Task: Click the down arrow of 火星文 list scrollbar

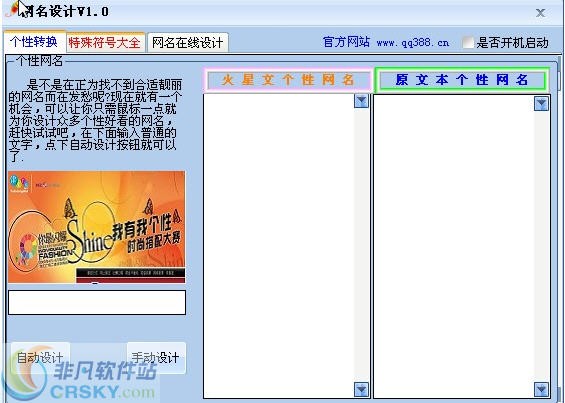Action: click(x=361, y=389)
